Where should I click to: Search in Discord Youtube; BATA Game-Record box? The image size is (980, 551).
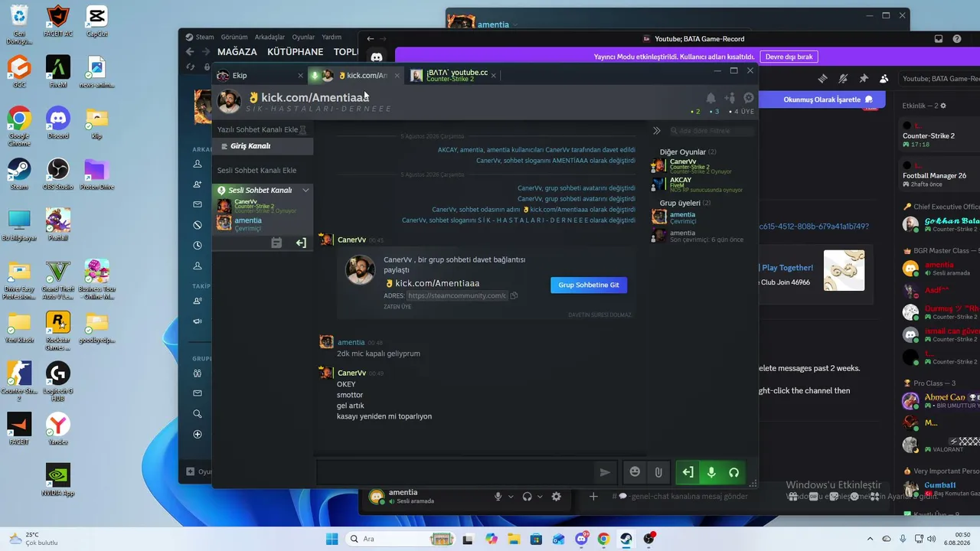point(939,78)
